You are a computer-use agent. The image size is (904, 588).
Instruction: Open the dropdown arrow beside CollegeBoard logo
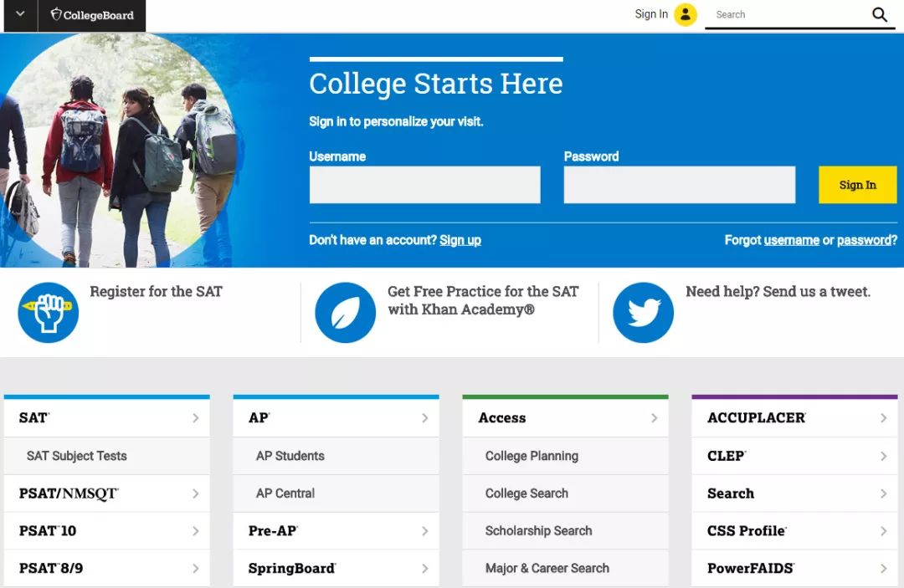pyautogui.click(x=20, y=14)
